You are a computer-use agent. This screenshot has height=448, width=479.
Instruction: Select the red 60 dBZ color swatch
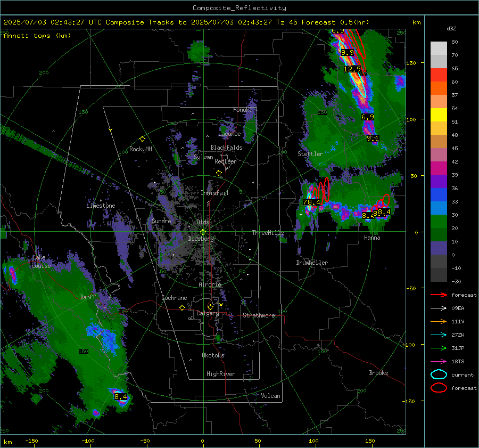click(x=439, y=75)
